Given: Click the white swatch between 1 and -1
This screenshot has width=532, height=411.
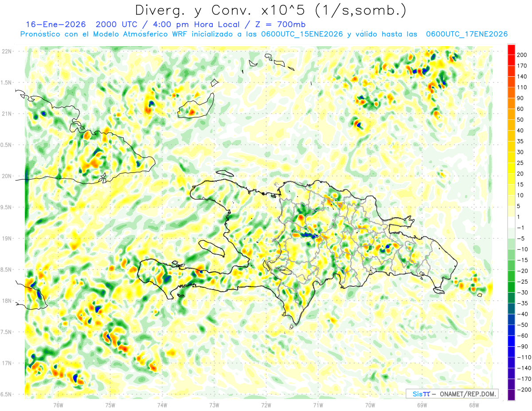Looking at the screenshot, I should pyautogui.click(x=511, y=222).
